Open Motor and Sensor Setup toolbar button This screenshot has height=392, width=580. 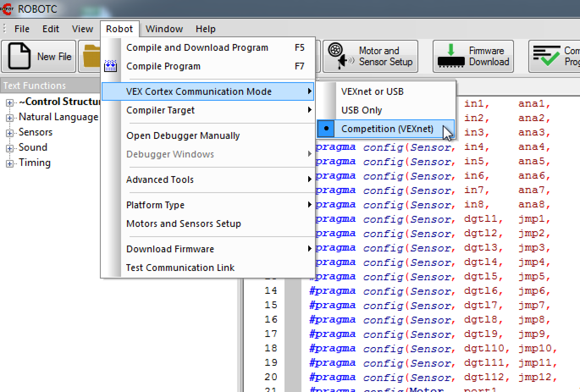point(370,56)
